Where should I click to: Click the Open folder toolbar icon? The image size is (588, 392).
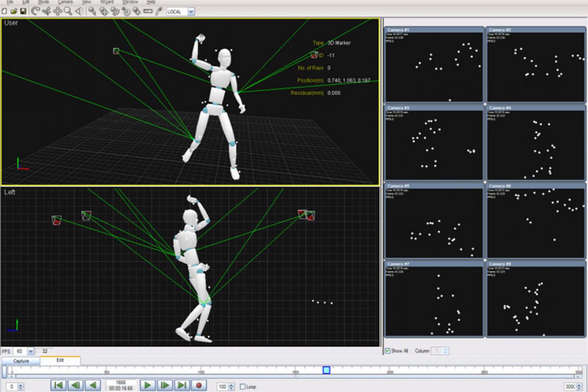[14, 12]
